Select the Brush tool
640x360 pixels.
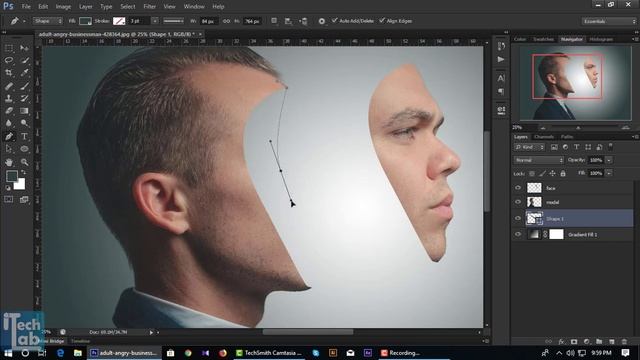pos(24,86)
